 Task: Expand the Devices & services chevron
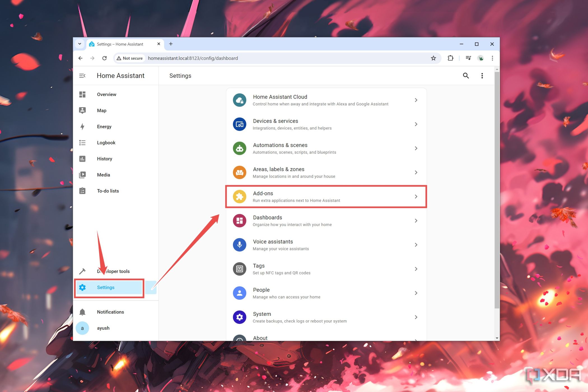click(416, 124)
